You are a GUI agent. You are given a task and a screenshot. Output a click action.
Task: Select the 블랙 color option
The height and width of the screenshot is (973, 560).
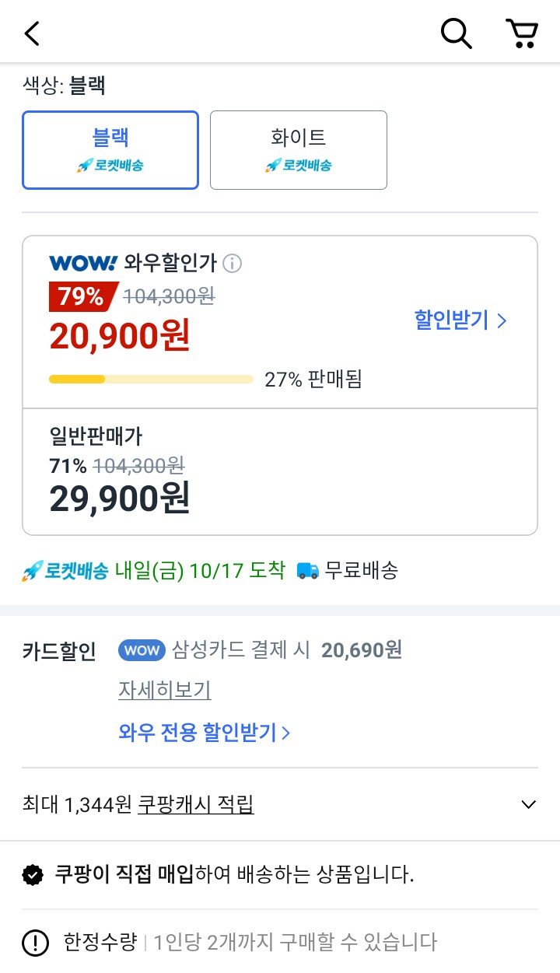(110, 149)
